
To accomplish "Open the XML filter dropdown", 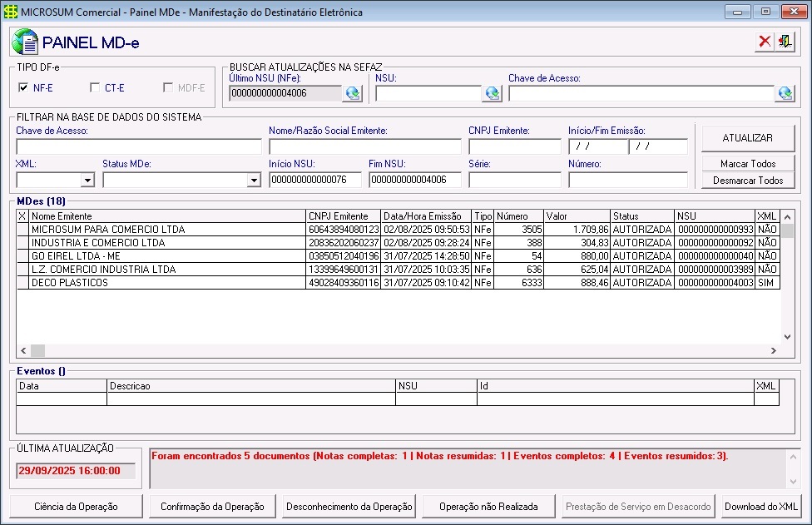I will pos(87,180).
